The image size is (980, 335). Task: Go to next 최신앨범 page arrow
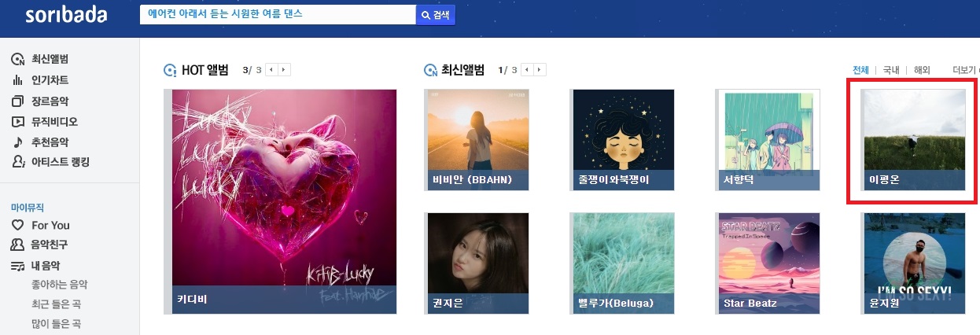tap(540, 70)
